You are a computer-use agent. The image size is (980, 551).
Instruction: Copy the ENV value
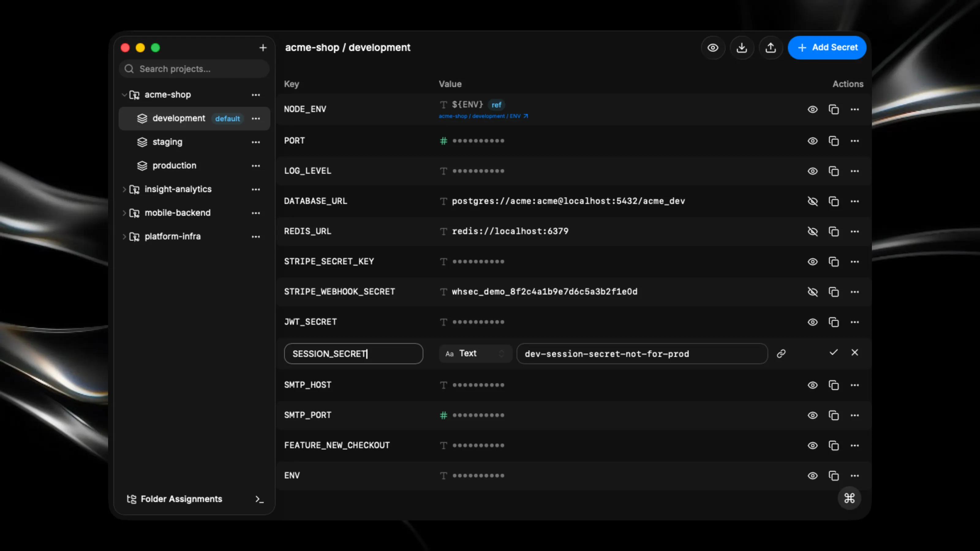(x=834, y=476)
